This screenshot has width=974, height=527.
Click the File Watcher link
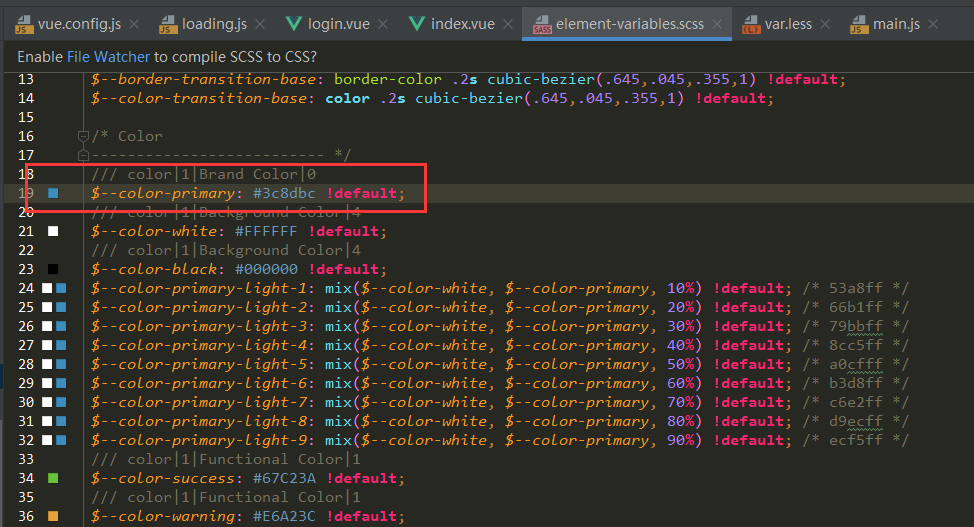click(108, 57)
